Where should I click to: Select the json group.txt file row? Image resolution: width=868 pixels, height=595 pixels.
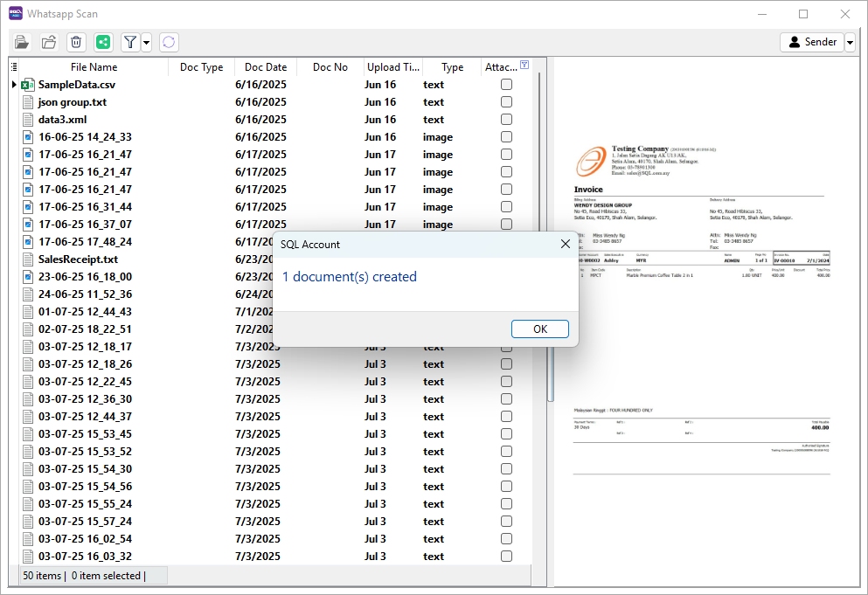tap(73, 102)
